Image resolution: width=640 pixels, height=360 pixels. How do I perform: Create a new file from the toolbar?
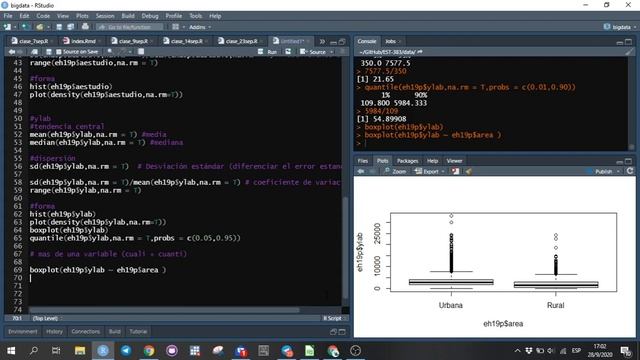click(x=7, y=27)
